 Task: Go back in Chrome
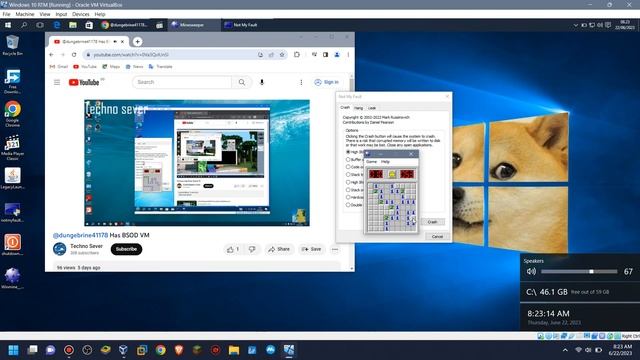pyautogui.click(x=51, y=55)
